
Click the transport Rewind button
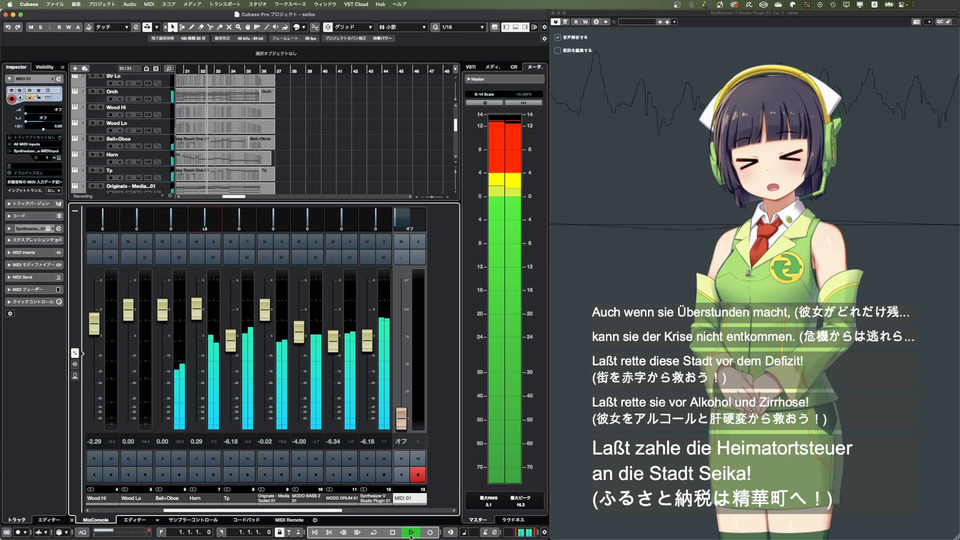(343, 533)
